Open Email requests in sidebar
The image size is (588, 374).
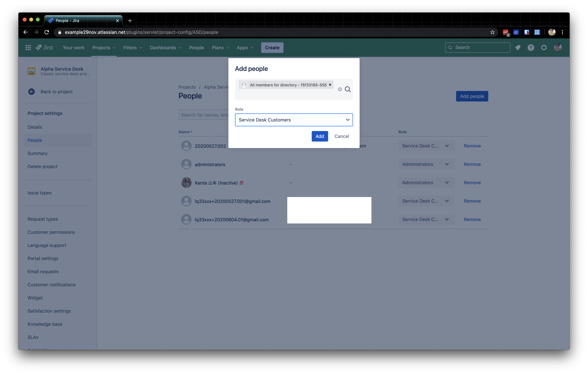[x=43, y=272]
